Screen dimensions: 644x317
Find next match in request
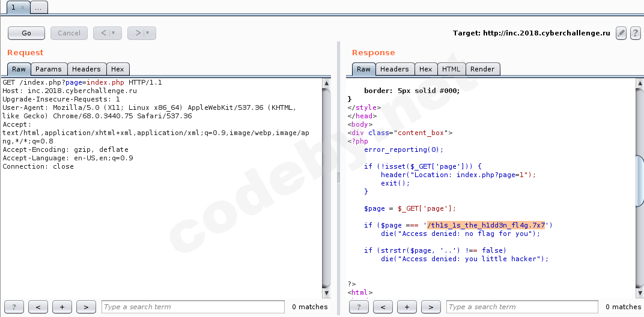point(86,307)
